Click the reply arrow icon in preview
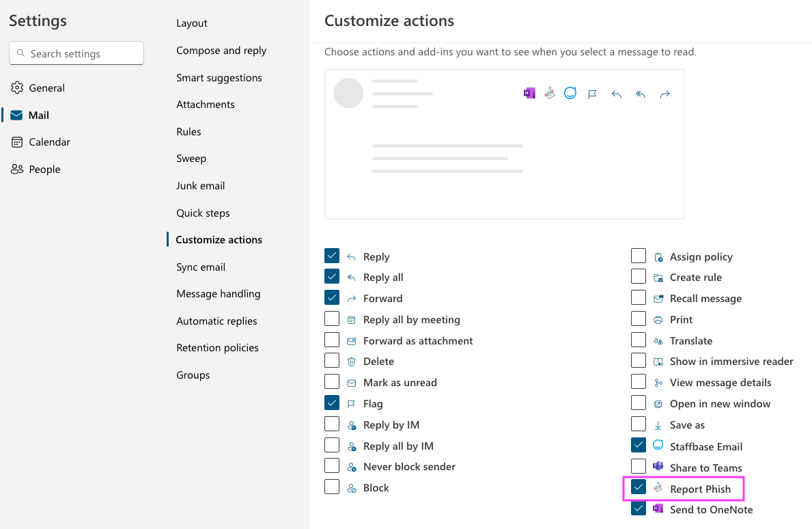 coord(617,94)
